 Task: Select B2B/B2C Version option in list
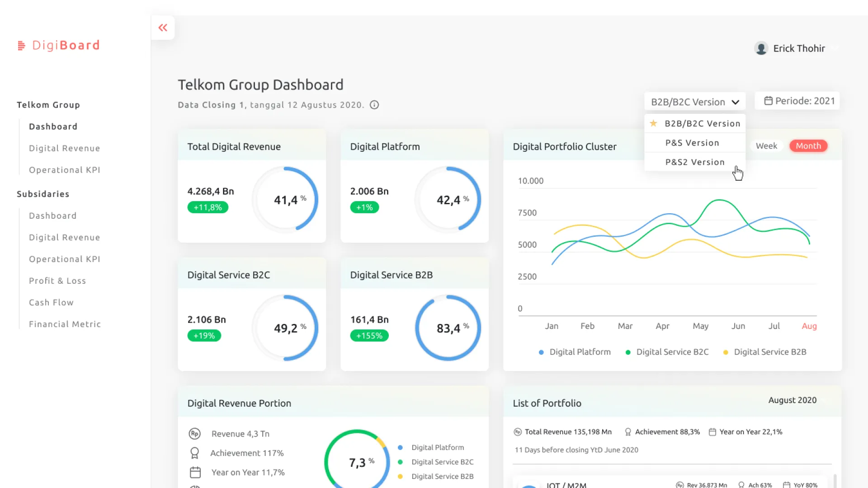[x=695, y=123]
